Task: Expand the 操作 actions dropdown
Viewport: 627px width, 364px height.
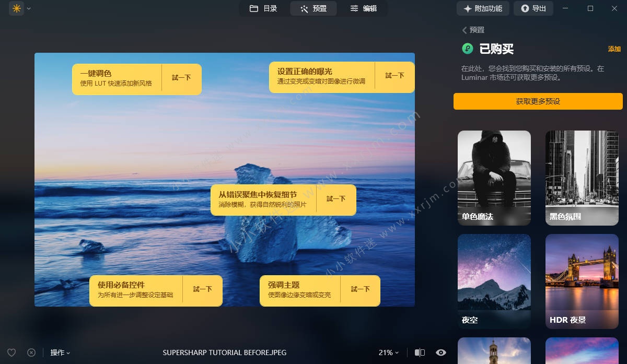Action: (x=60, y=353)
